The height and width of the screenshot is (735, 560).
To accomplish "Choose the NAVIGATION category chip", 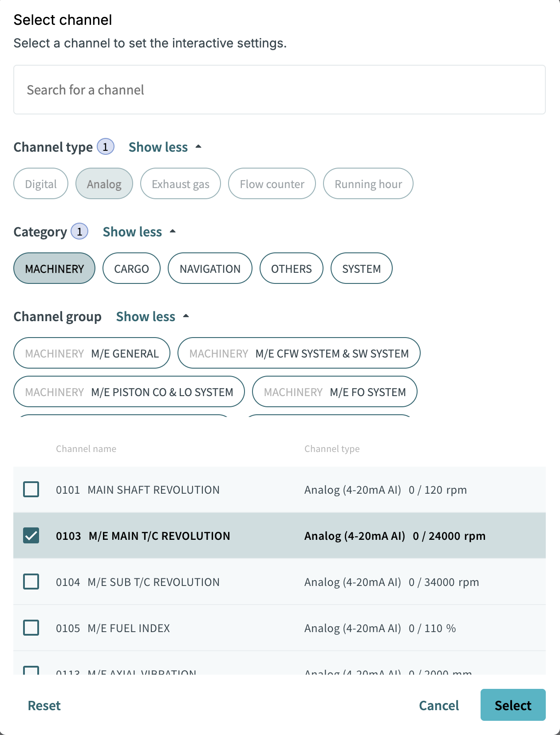I will pos(210,268).
